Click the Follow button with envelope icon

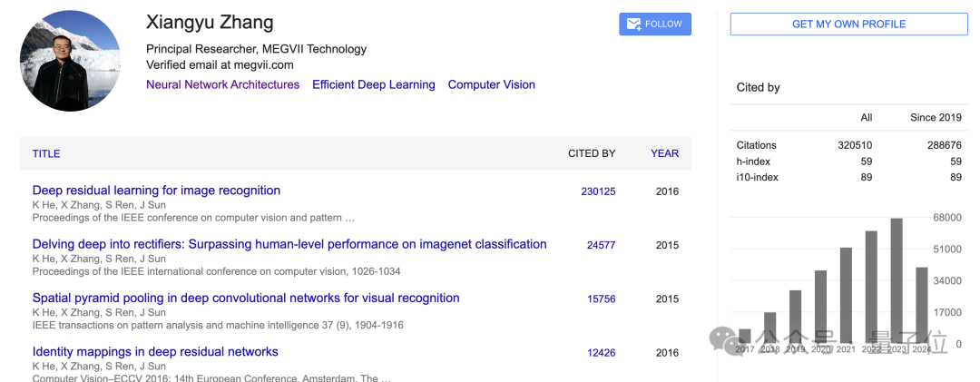[654, 24]
